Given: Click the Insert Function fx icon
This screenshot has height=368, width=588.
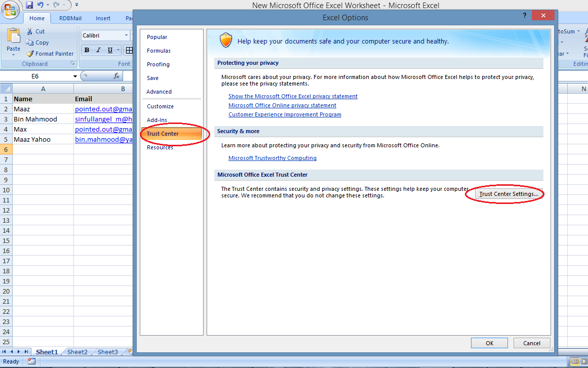Looking at the screenshot, I should (x=116, y=76).
